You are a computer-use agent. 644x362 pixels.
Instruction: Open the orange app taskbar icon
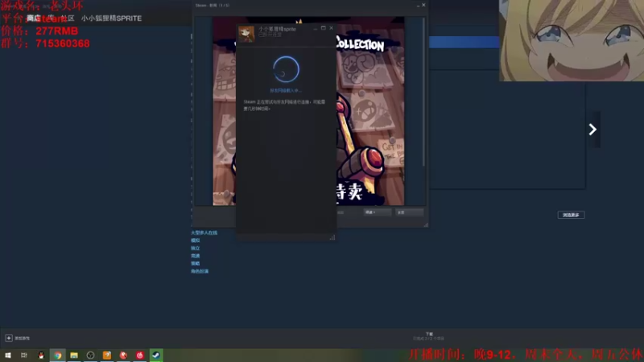click(x=107, y=356)
